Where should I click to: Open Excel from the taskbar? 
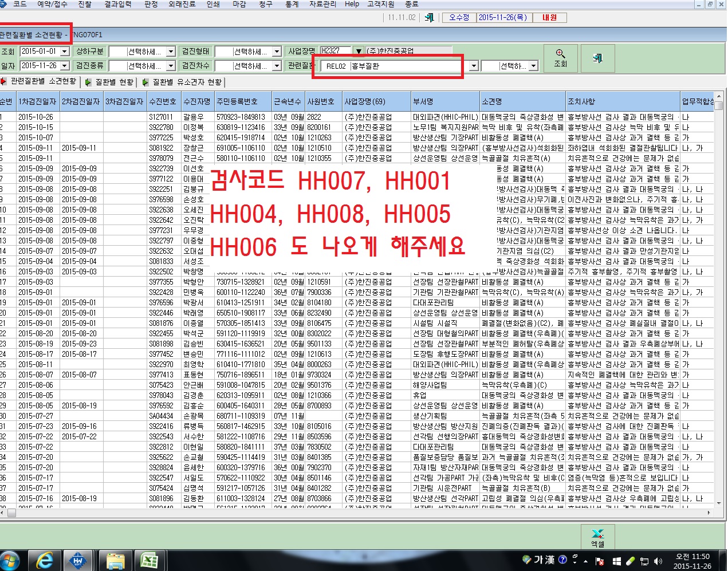[x=149, y=560]
